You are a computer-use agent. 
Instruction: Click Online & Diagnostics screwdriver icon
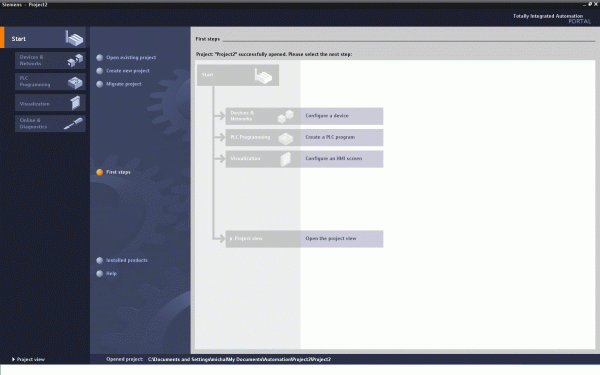click(x=73, y=124)
